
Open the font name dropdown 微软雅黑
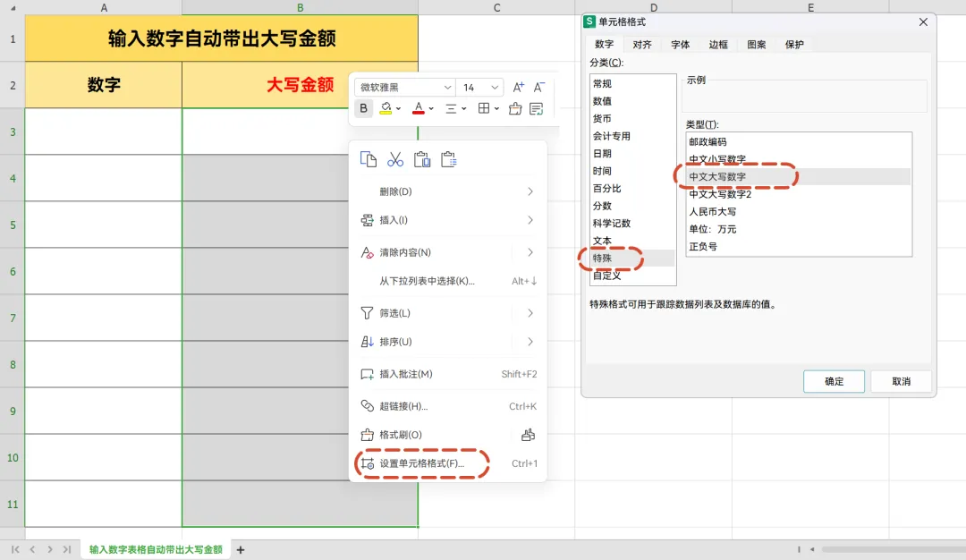(448, 88)
